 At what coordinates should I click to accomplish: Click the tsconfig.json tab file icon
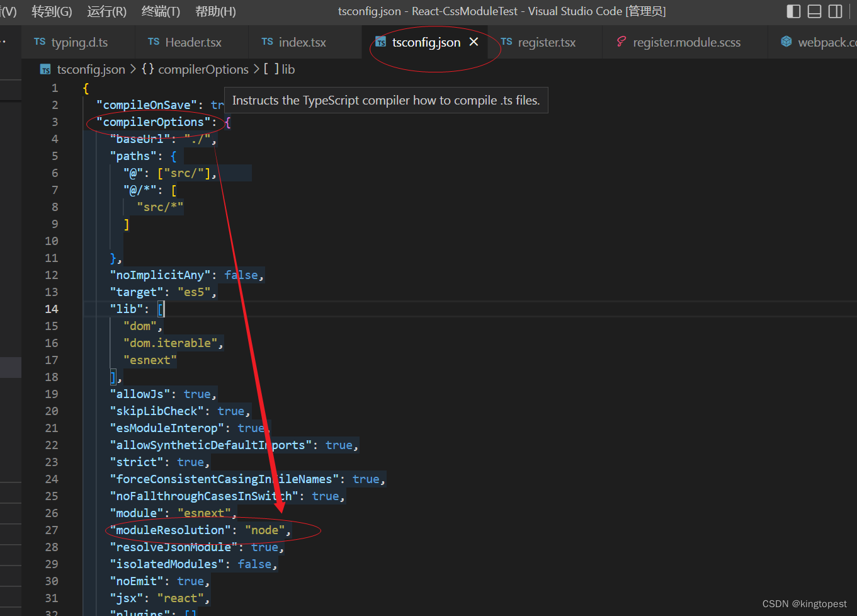(x=380, y=42)
